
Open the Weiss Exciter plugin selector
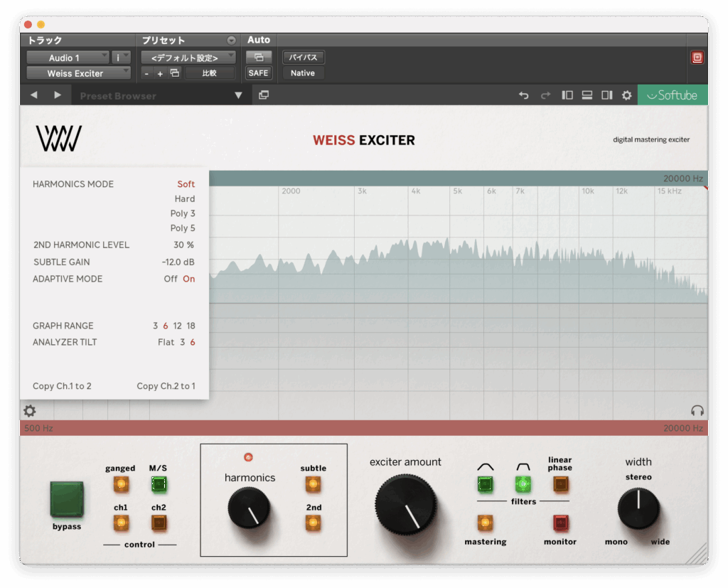click(78, 73)
